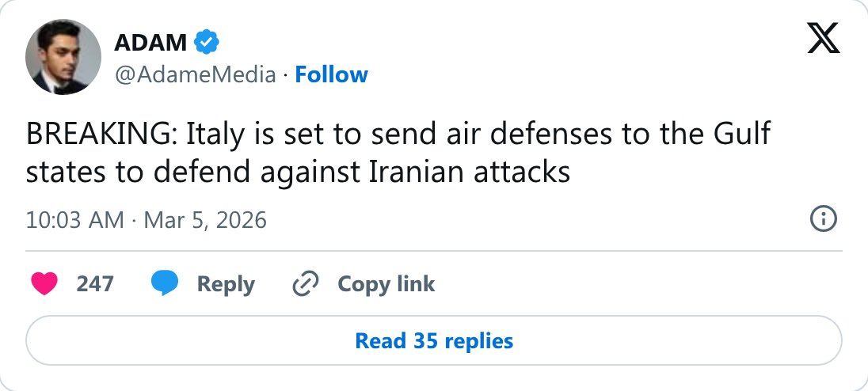This screenshot has height=391, width=868.
Task: Open the Read 35 replies button
Action: click(434, 340)
